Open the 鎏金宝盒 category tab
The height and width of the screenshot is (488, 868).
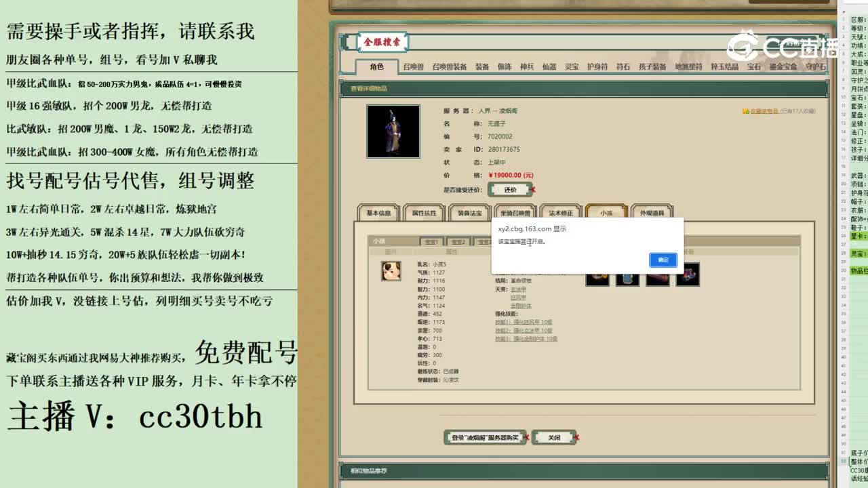pyautogui.click(x=783, y=66)
